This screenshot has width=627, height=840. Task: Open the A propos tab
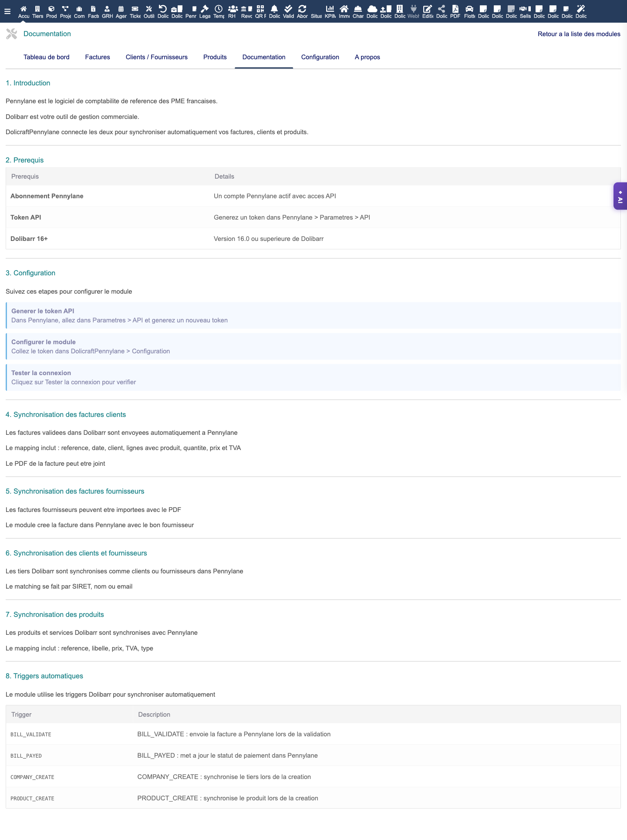[367, 57]
